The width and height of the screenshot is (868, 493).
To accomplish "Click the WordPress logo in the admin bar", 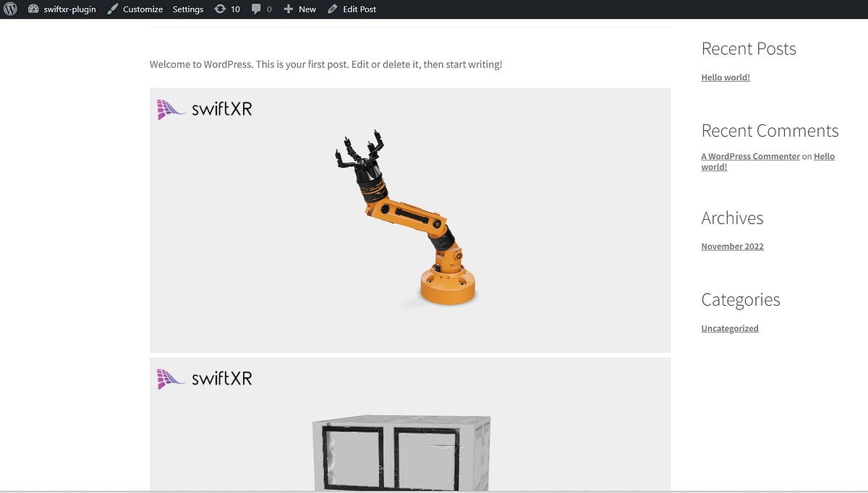I will pos(10,9).
